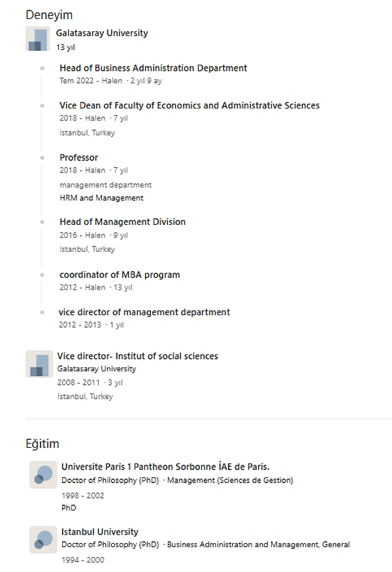Click the coordinator of MBA program entry

coord(120,275)
